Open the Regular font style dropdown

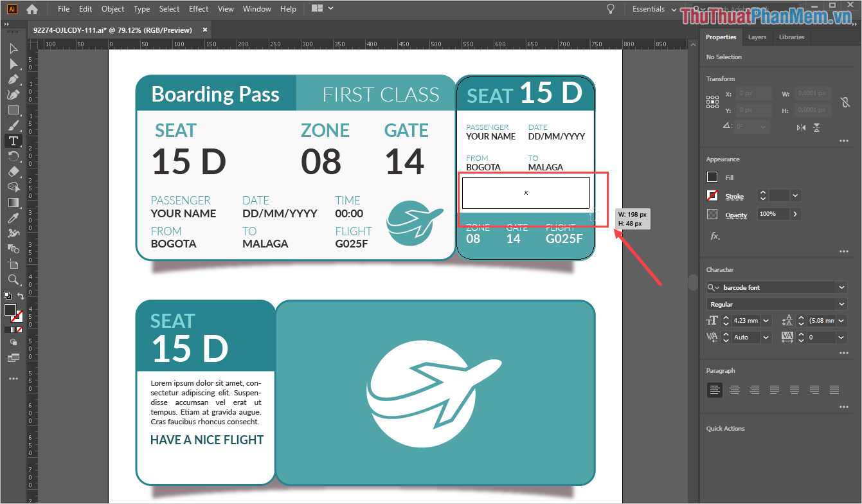841,304
